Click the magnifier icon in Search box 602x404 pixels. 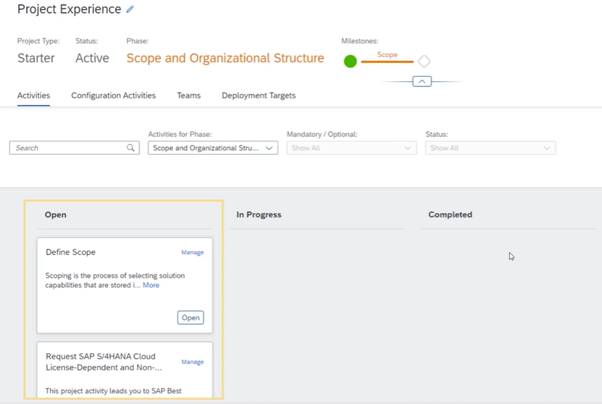click(x=130, y=148)
